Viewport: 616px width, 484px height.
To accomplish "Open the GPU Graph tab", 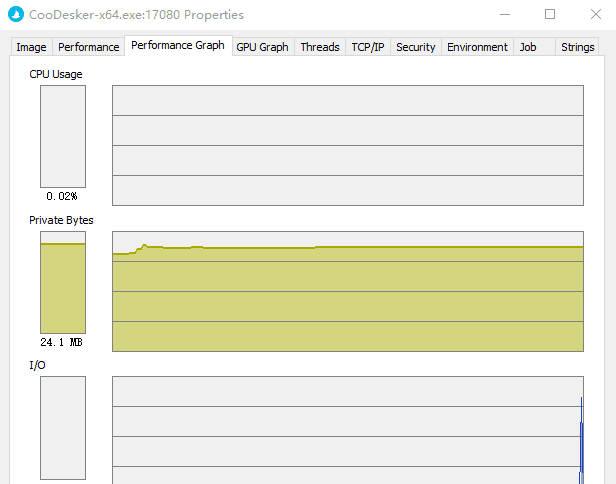I will pyautogui.click(x=263, y=47).
